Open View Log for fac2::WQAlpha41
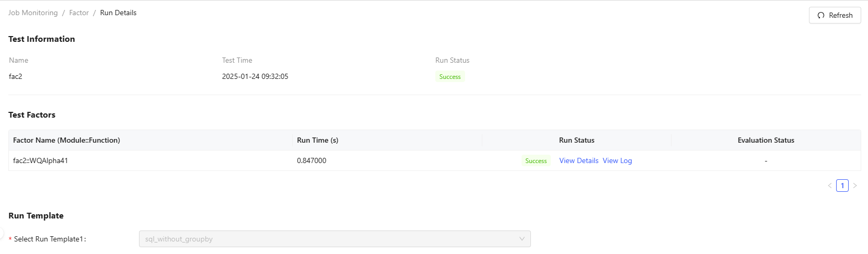Image resolution: width=868 pixels, height=254 pixels. 617,160
